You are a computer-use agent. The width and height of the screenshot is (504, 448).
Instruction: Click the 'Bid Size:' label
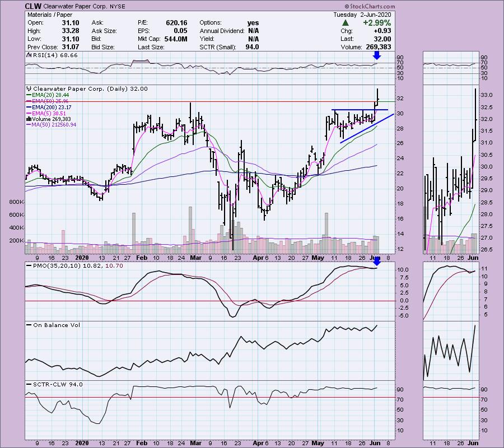click(x=103, y=47)
